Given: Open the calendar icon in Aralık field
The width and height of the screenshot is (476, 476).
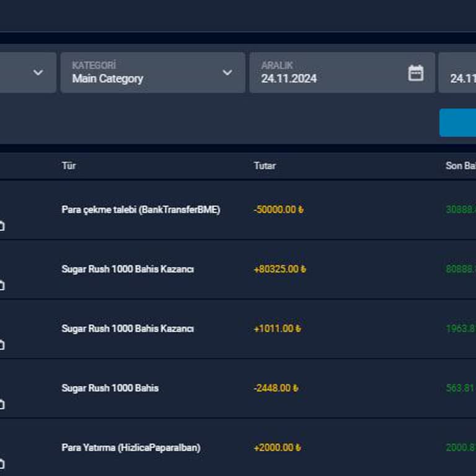Looking at the screenshot, I should 415,73.
